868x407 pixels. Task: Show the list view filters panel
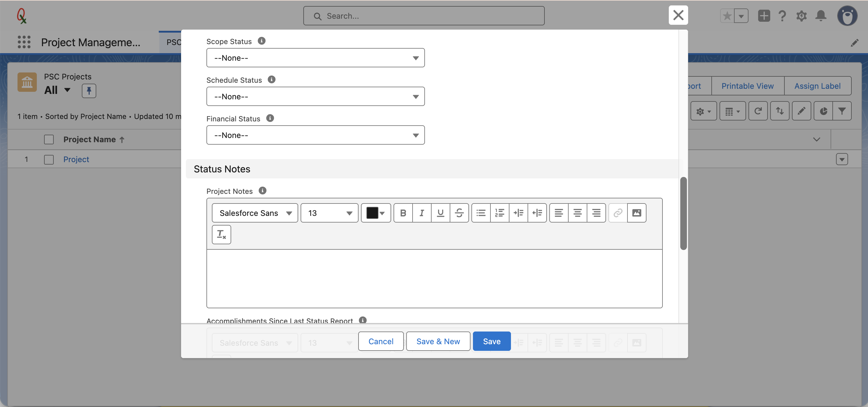(x=842, y=111)
